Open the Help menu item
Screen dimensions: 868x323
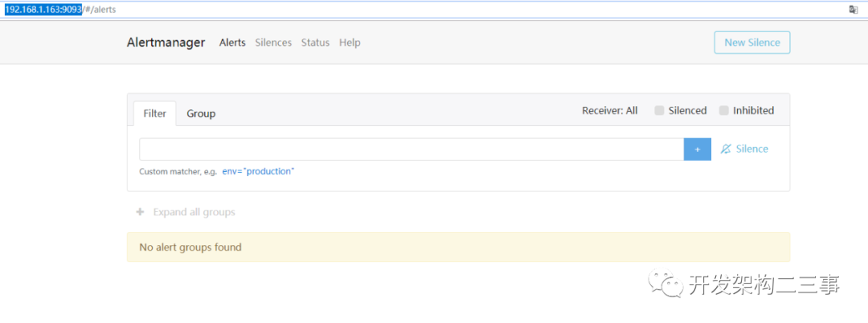350,43
